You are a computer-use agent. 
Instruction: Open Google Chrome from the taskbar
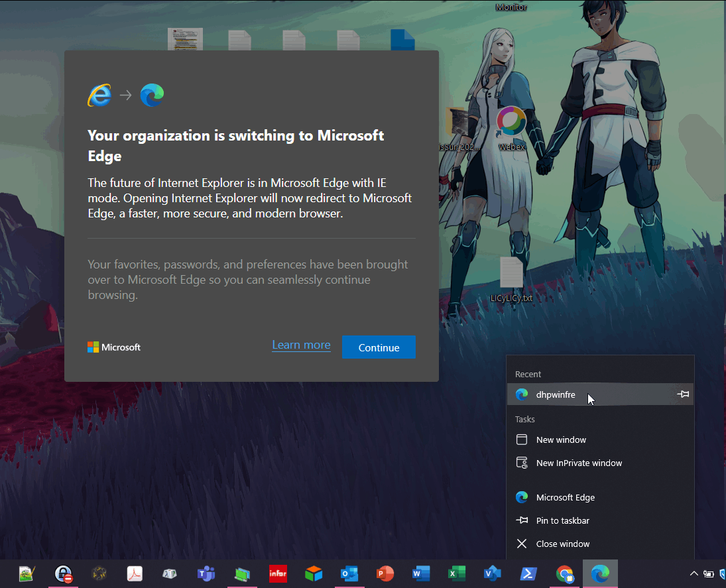pos(564,574)
